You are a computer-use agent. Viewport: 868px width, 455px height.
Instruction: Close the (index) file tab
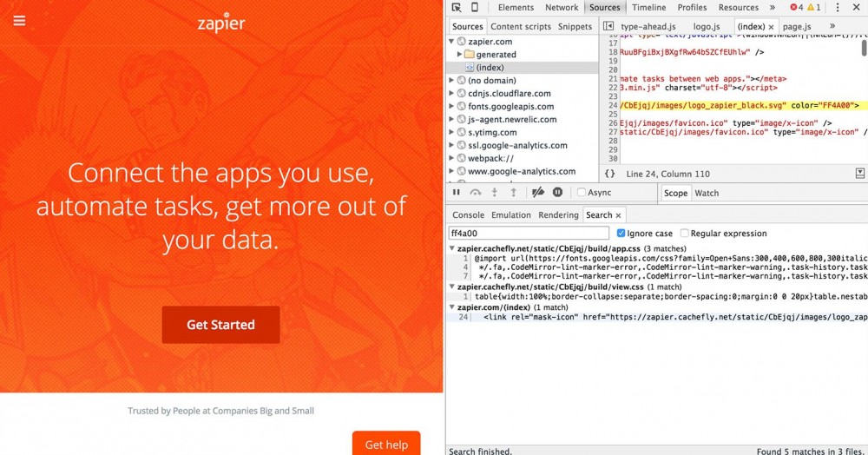pos(771,27)
